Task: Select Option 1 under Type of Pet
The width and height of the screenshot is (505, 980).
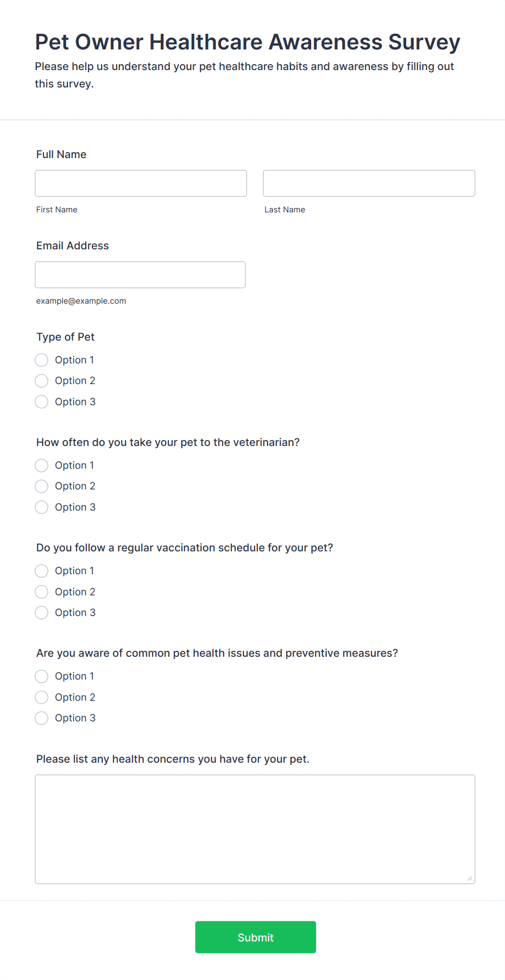Action: pyautogui.click(x=42, y=360)
